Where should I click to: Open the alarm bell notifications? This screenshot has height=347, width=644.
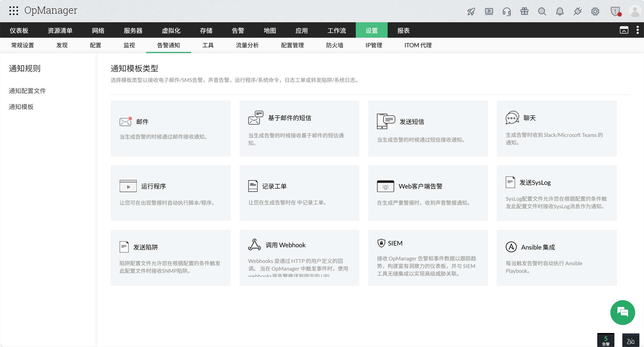click(x=560, y=11)
